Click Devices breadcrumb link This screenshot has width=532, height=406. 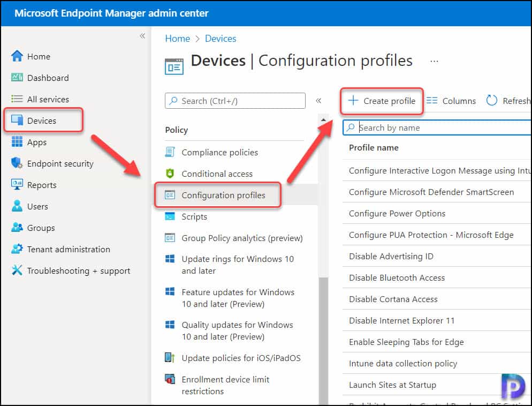pyautogui.click(x=221, y=39)
